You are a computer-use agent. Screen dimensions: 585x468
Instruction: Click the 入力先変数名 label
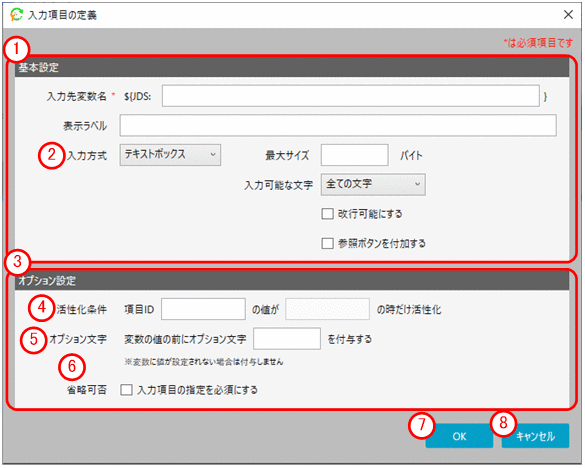(76, 96)
